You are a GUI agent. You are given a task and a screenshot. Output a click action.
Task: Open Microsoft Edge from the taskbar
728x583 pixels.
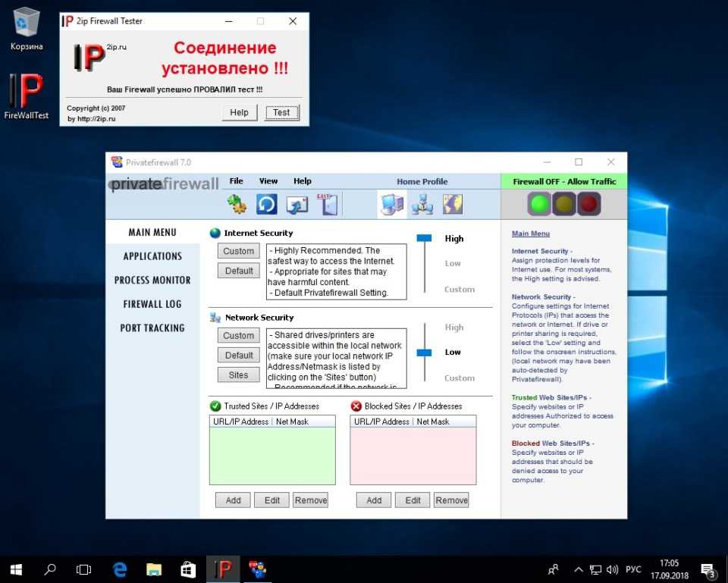120,569
